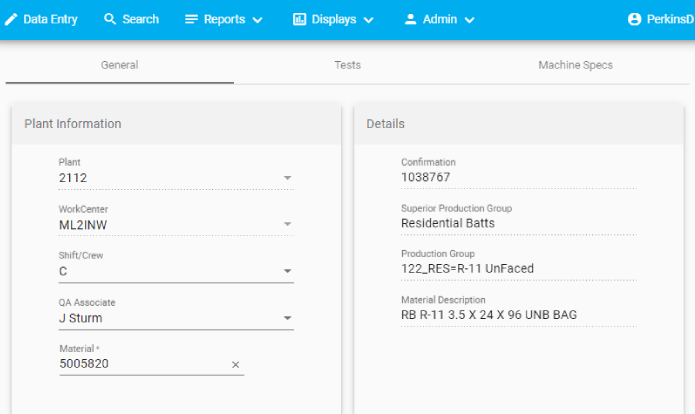Click the WorkCenter field label
Image resolution: width=695 pixels, height=414 pixels.
click(x=83, y=209)
